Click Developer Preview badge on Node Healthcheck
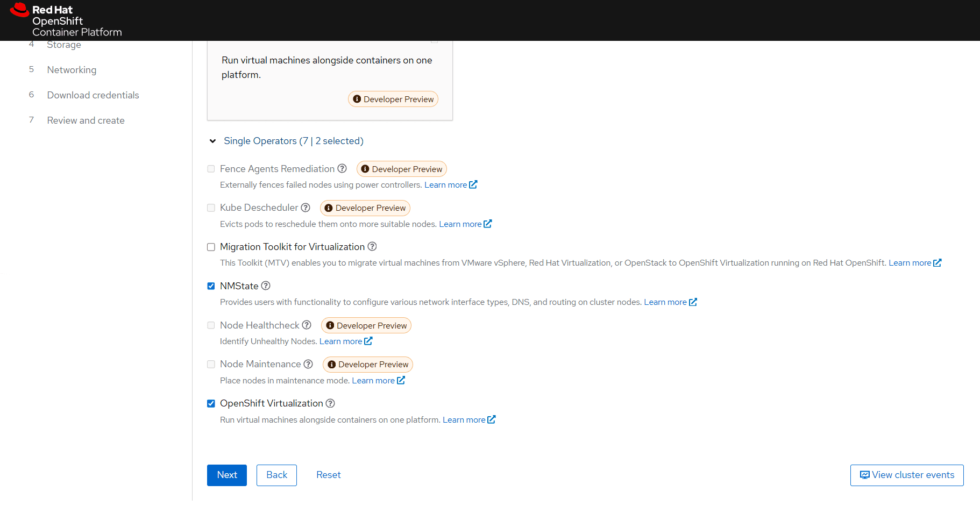The image size is (980, 506). tap(366, 325)
